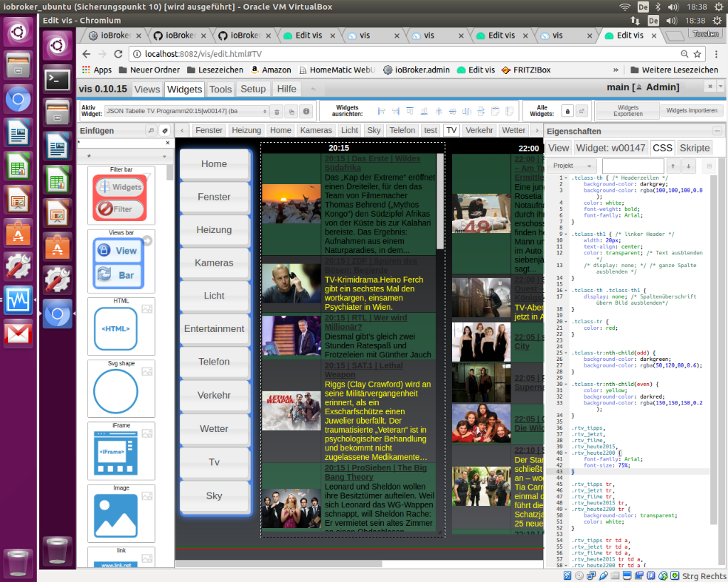728x582 pixels.
Task: Click the down arrow in CSS search
Action: pos(687,166)
